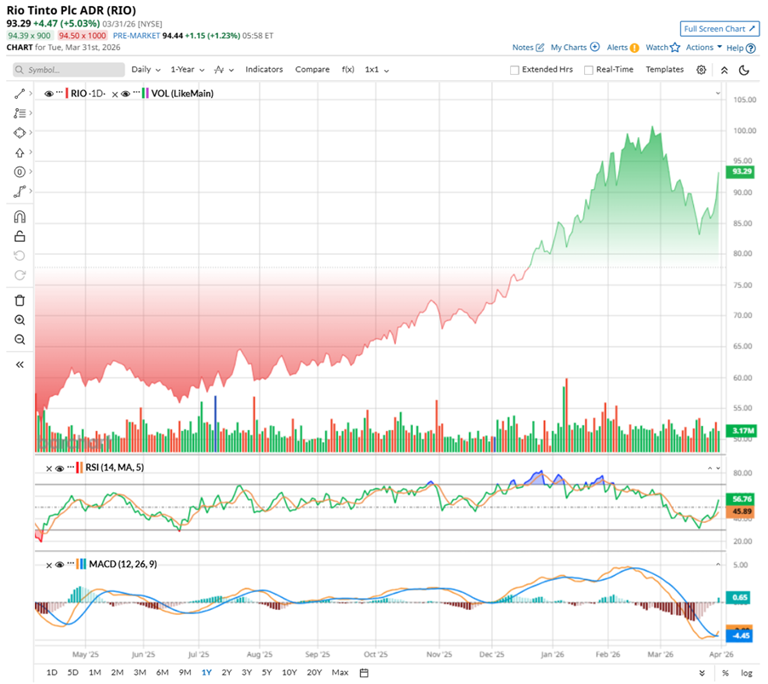Expand the Actions dropdown menu
Image resolution: width=768 pixels, height=684 pixels.
click(x=704, y=48)
